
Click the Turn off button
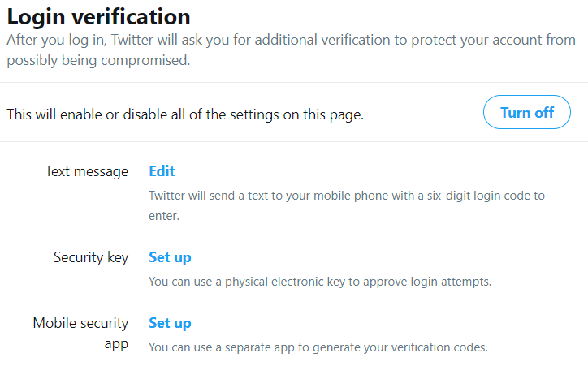(x=527, y=112)
